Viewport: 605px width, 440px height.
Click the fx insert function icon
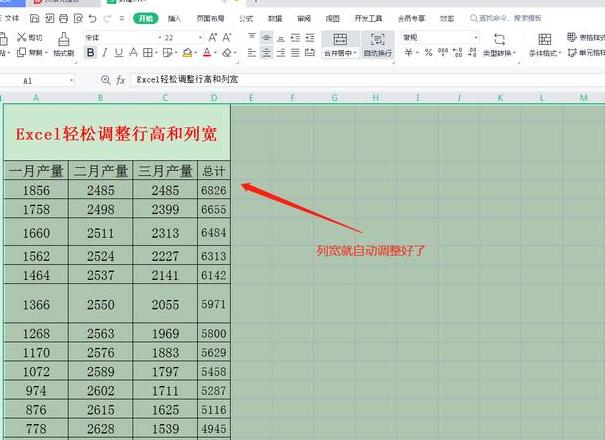point(121,80)
